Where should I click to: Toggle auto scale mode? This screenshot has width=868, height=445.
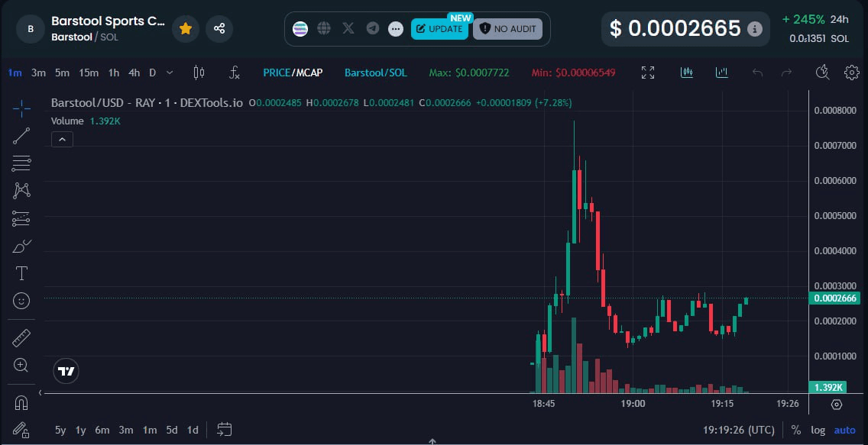point(845,430)
